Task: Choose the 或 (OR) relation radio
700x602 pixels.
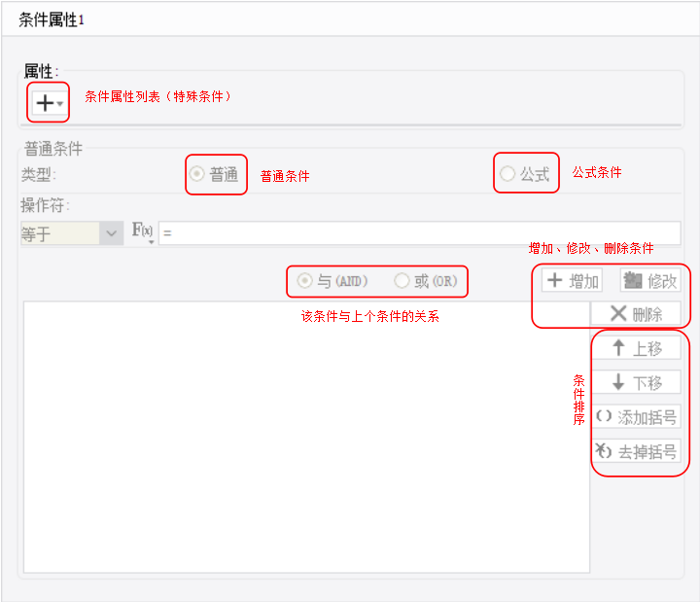Action: 426,281
